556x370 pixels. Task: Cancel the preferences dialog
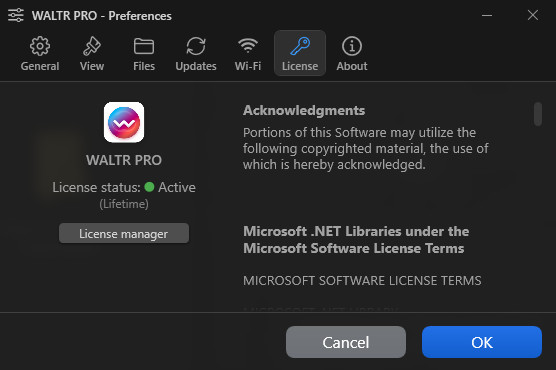(346, 342)
